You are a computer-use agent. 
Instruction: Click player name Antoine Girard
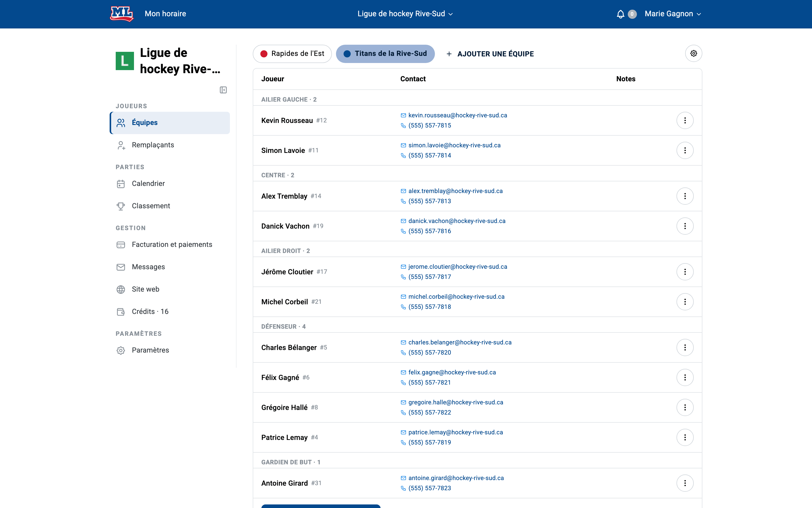(x=284, y=483)
